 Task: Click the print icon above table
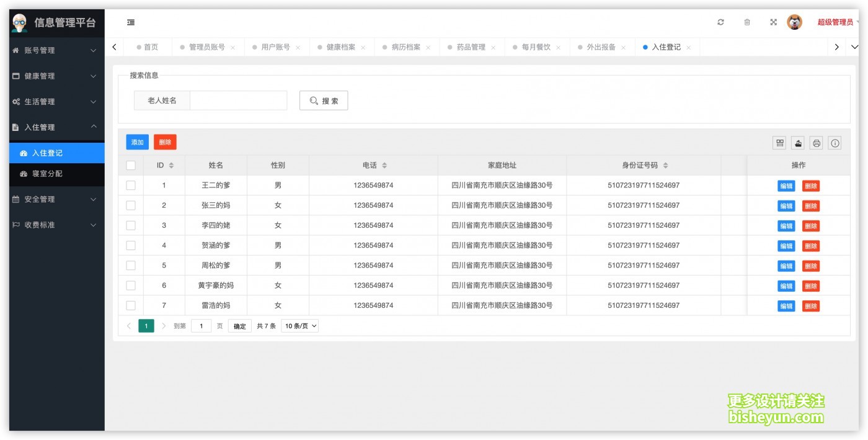[x=817, y=143]
